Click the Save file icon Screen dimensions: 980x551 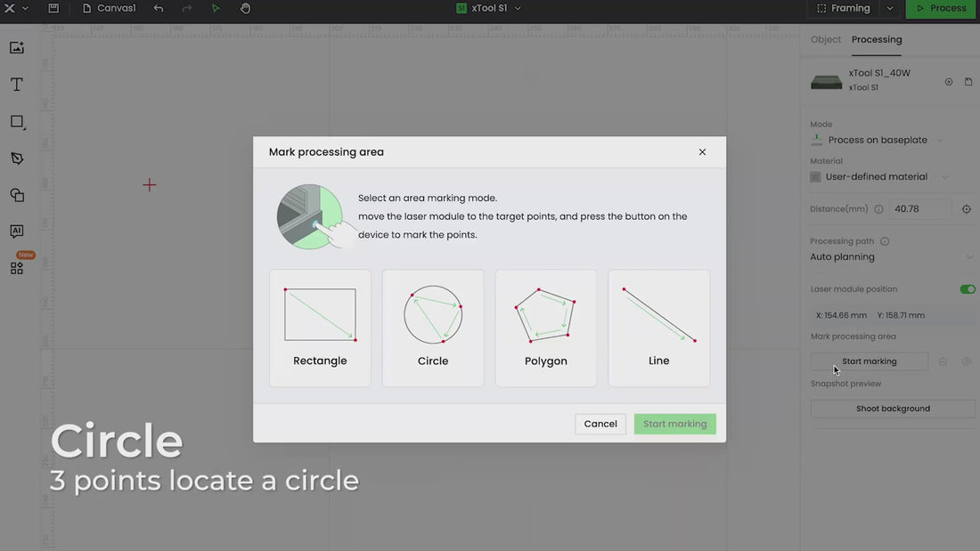53,8
